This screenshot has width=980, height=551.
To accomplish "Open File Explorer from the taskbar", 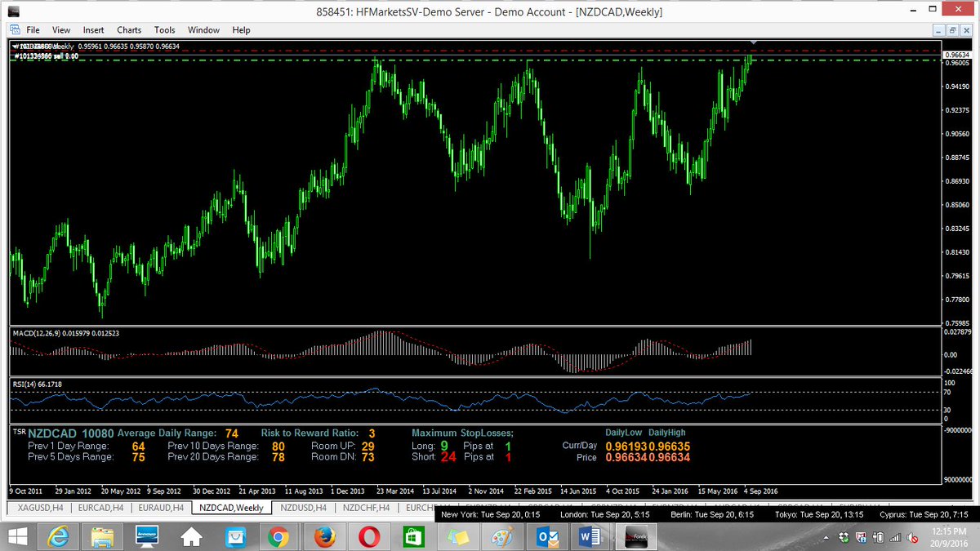I will coord(103,537).
